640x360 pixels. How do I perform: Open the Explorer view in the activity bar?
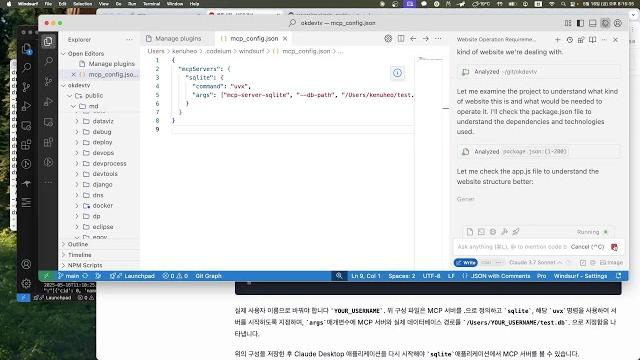(48, 42)
